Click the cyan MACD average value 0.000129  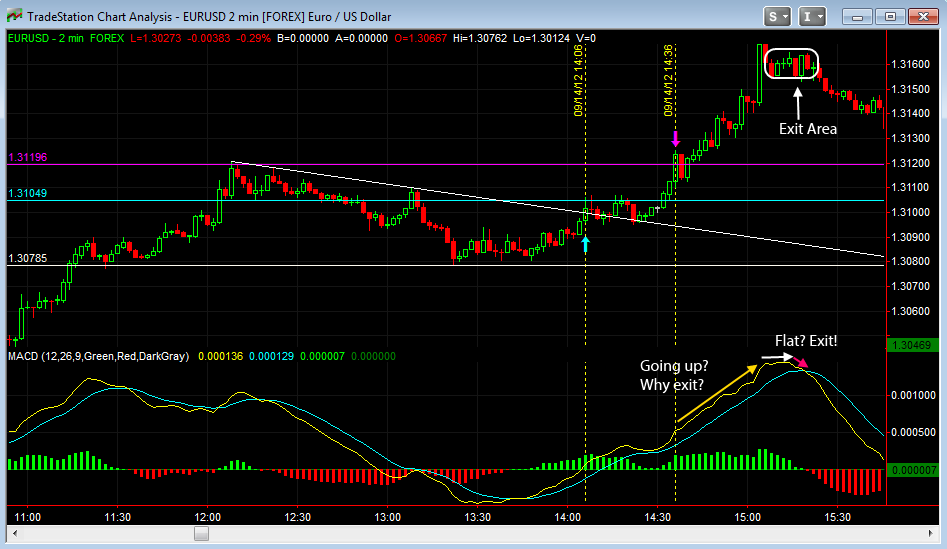click(271, 356)
